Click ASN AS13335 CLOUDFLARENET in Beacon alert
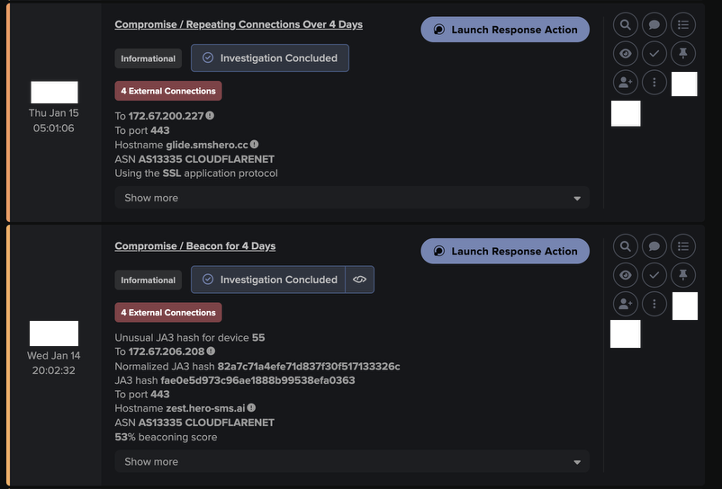This screenshot has width=722, height=489. (x=194, y=423)
